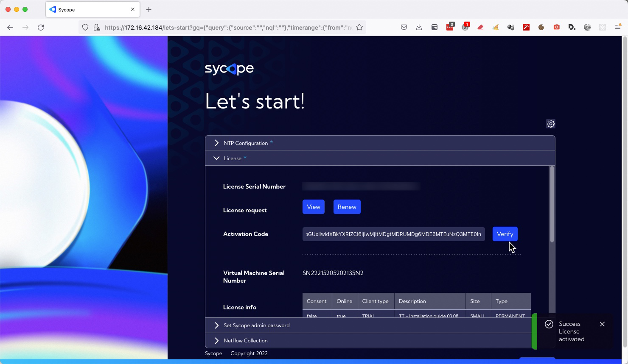628x364 pixels.
Task: Click the Renew license request button
Action: coord(347,207)
